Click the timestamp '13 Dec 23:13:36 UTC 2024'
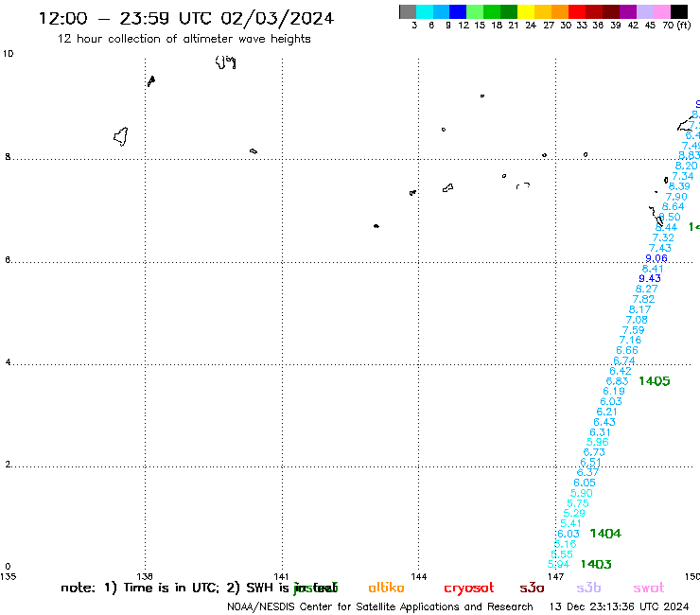Image resolution: width=700 pixels, height=615 pixels. tap(619, 606)
